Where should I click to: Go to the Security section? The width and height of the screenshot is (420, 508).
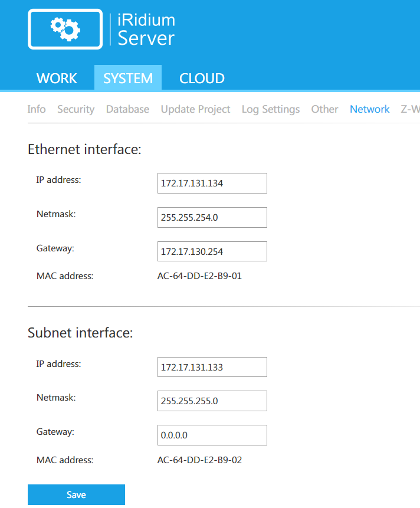point(76,109)
